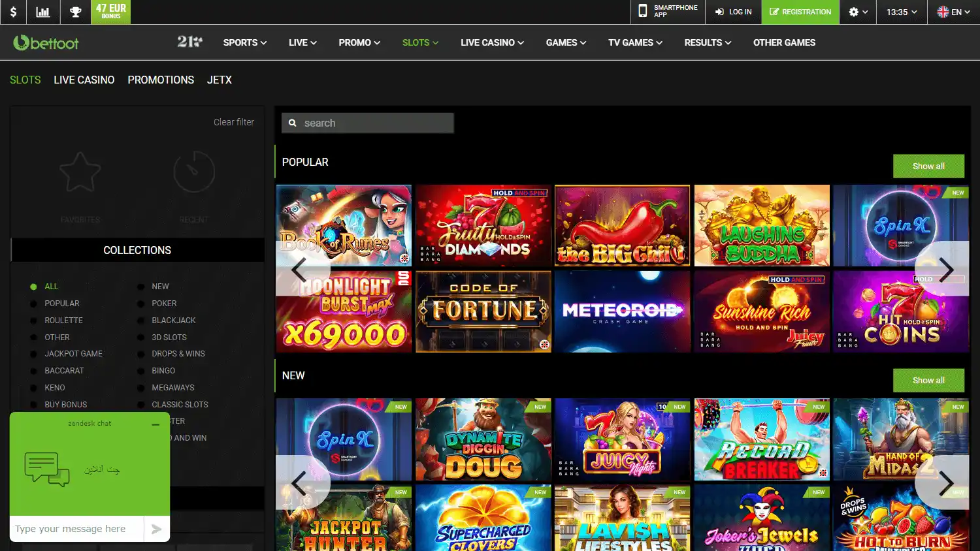Screen dimensions: 980x551
Task: Open Sunshine Rich game thumbnail
Action: click(762, 311)
